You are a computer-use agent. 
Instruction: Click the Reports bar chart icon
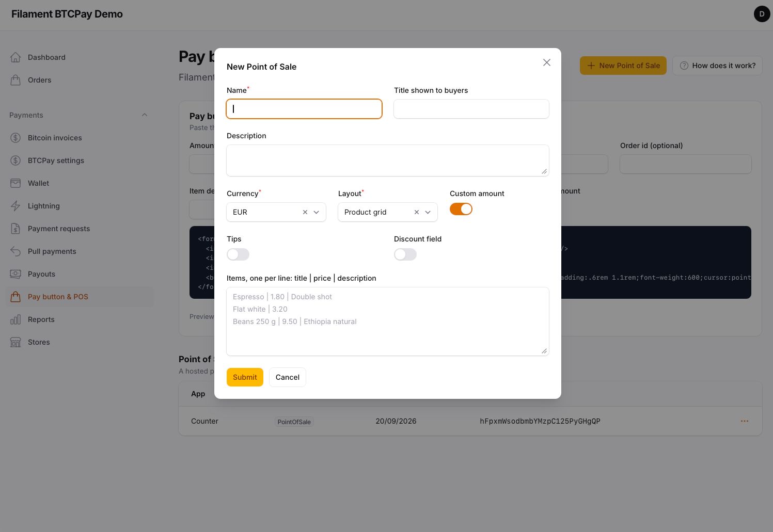pos(15,319)
